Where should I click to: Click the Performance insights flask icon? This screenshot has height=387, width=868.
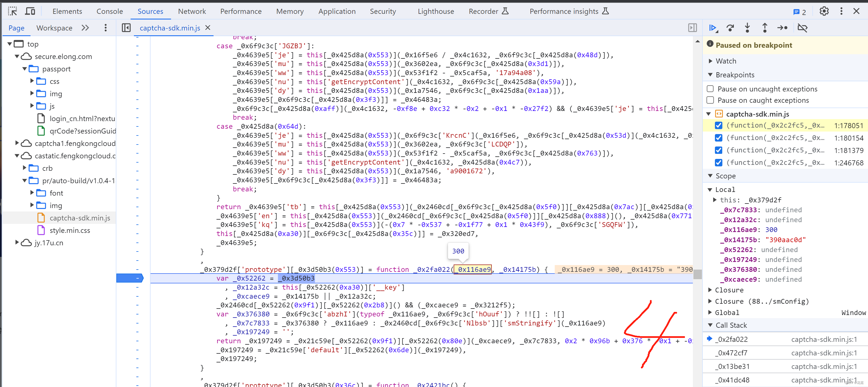[x=605, y=11]
